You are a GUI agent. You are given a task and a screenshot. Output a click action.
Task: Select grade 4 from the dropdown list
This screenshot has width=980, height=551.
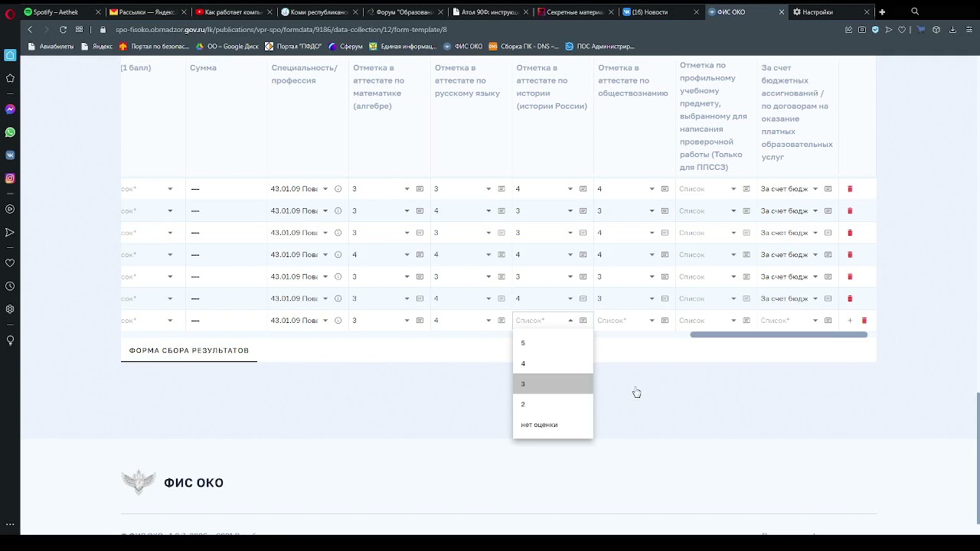tap(553, 364)
